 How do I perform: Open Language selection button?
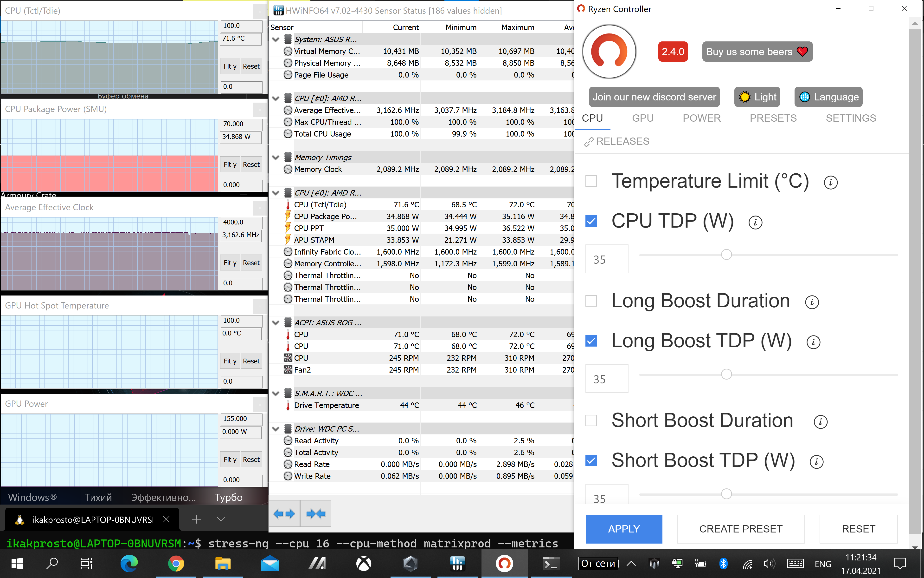[x=828, y=97]
